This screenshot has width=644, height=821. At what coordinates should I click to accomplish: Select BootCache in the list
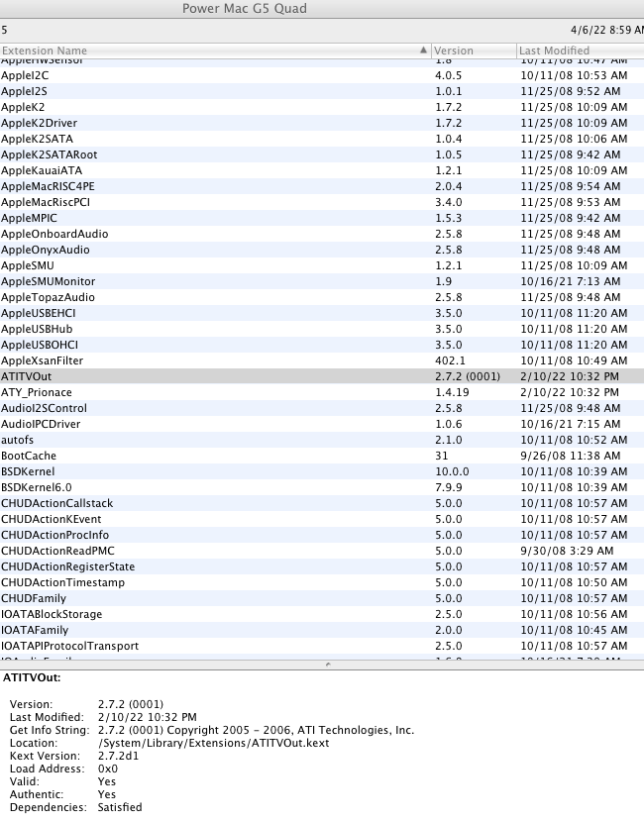tap(322, 456)
